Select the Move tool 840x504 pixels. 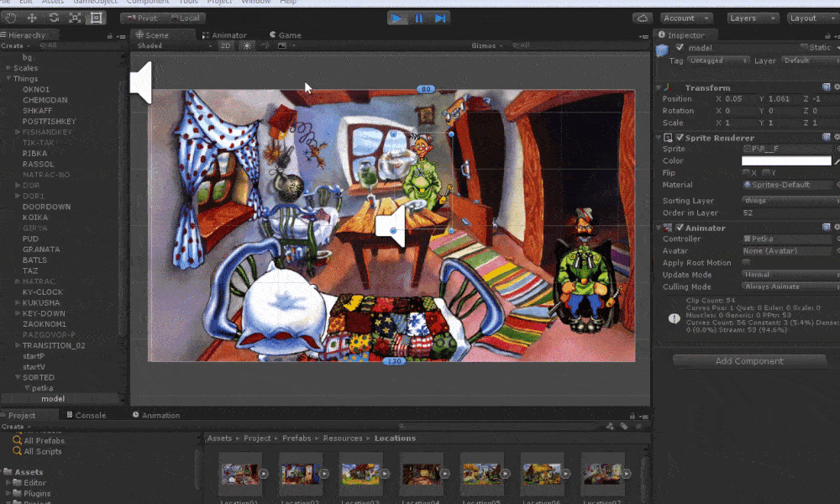(32, 18)
